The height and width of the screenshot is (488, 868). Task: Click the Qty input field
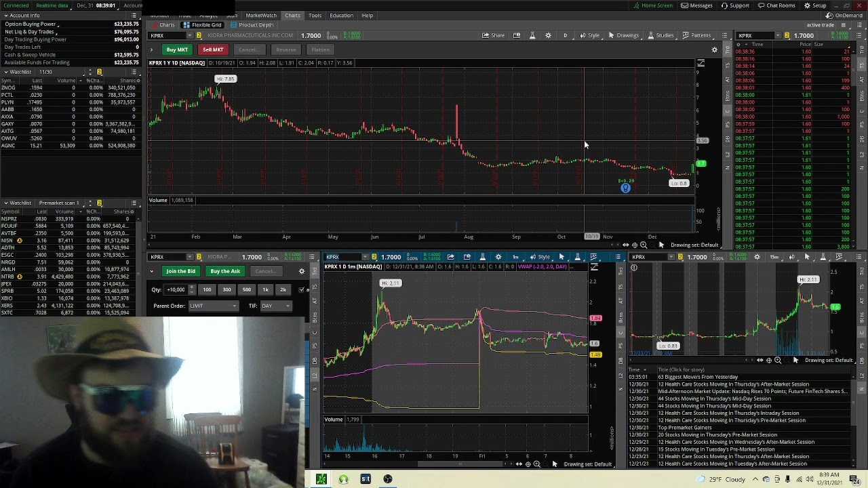(x=176, y=289)
